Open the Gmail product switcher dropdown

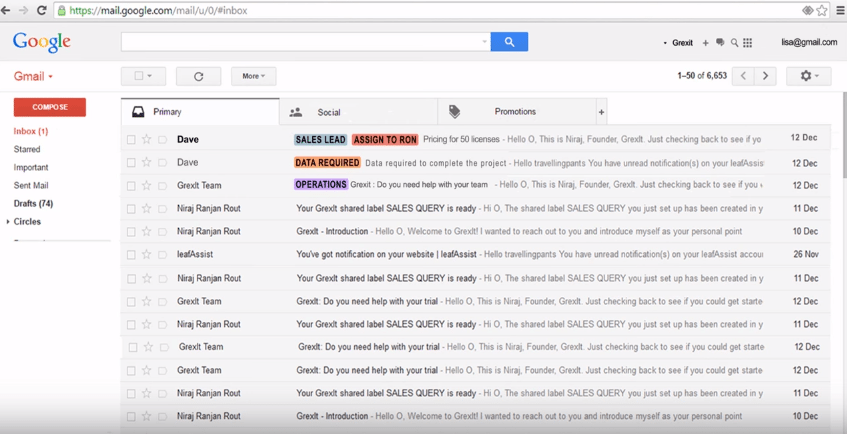(33, 76)
